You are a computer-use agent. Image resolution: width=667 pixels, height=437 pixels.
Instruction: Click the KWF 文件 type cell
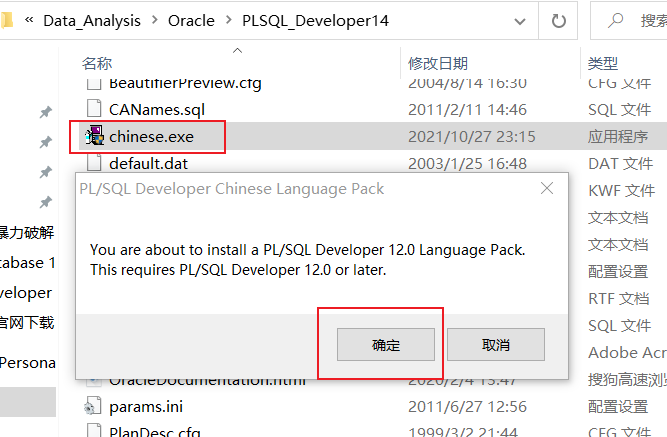point(621,191)
